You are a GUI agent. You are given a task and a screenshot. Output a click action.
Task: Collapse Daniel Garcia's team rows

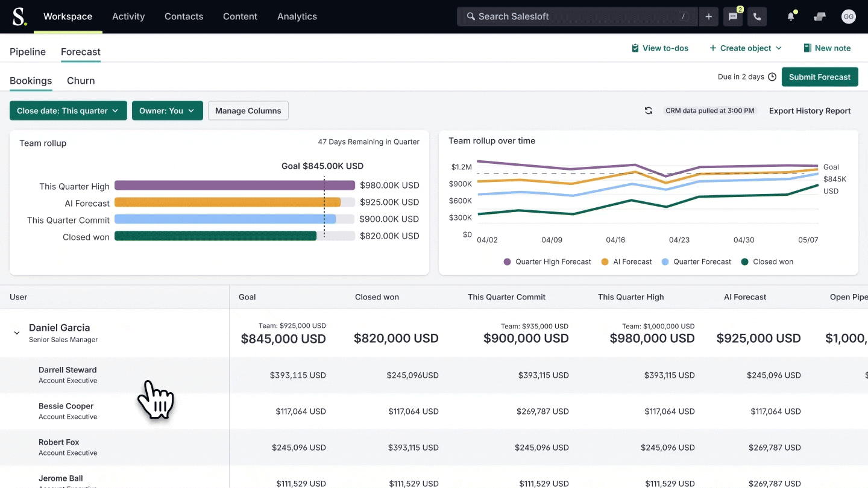(17, 333)
